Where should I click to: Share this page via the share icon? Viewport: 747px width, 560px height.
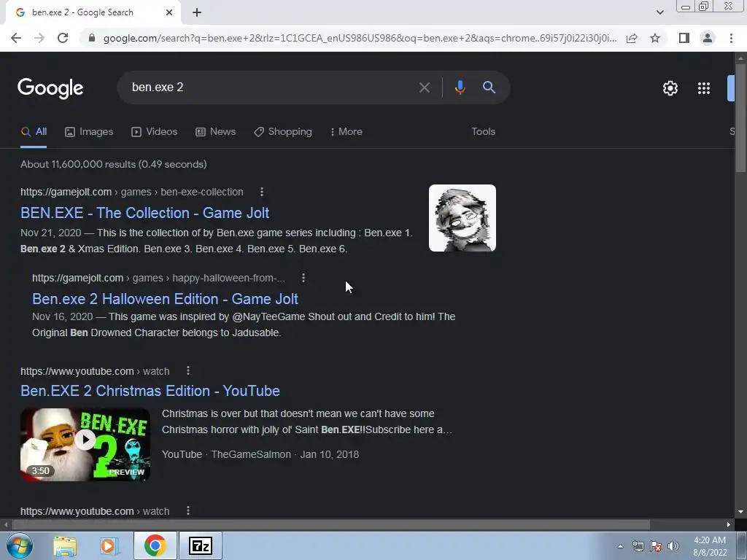pyautogui.click(x=632, y=38)
